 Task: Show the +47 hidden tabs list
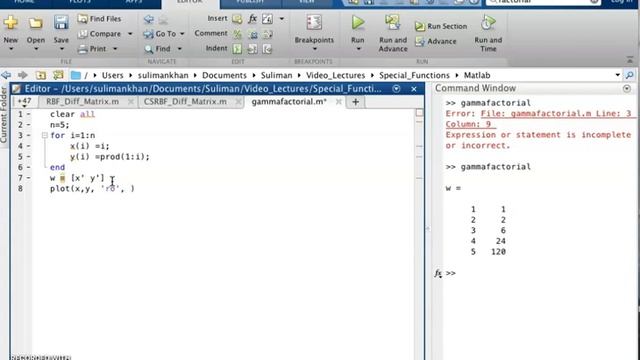tap(24, 101)
